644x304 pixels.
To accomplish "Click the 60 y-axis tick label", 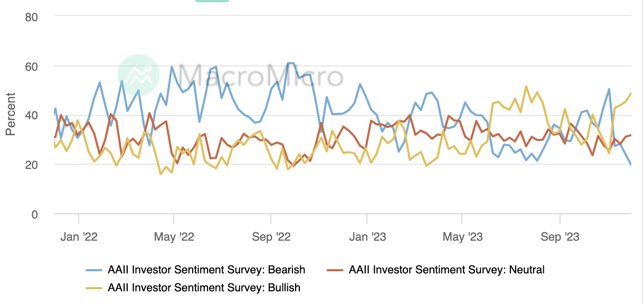I will pos(31,66).
